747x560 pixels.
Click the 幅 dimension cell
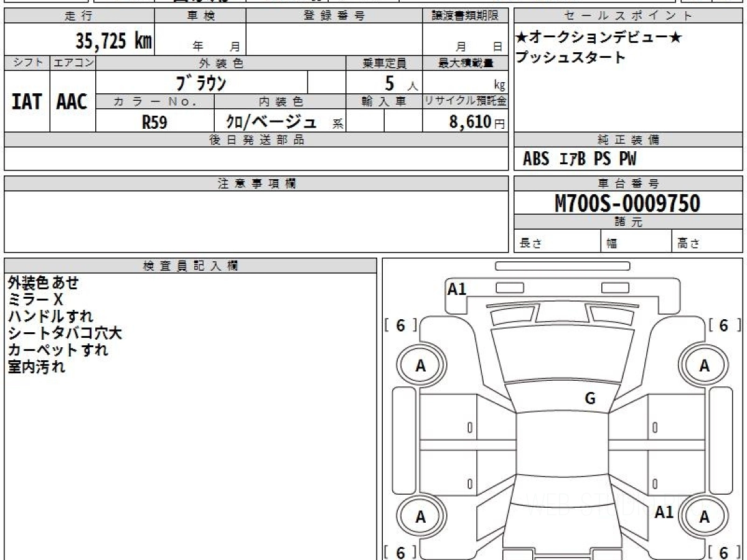coord(637,242)
